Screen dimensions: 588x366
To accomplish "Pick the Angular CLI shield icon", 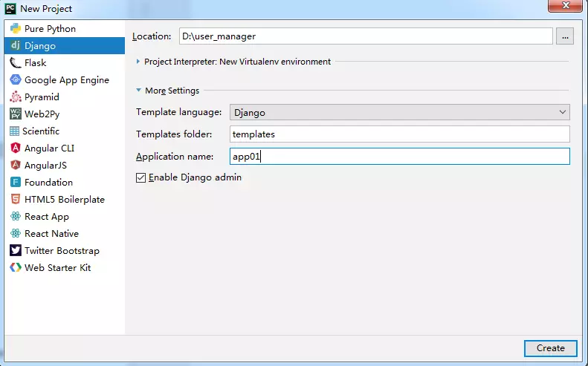I will coord(16,148).
